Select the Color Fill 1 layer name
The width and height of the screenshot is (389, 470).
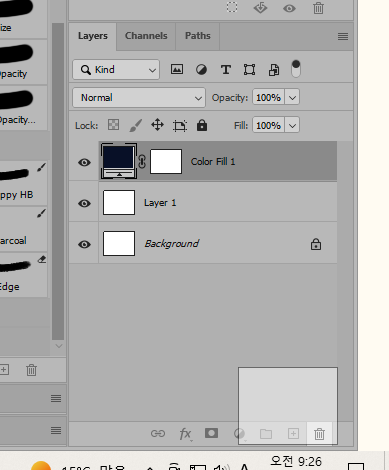coord(213,162)
